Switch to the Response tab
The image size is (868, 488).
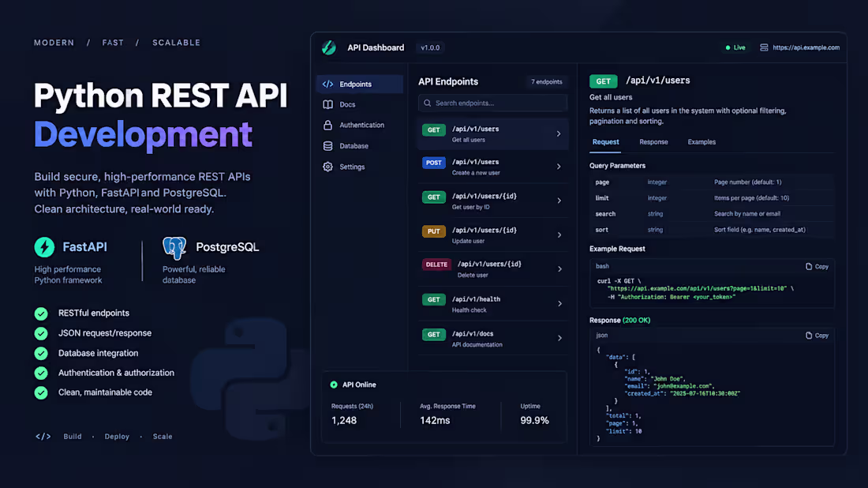(x=654, y=142)
